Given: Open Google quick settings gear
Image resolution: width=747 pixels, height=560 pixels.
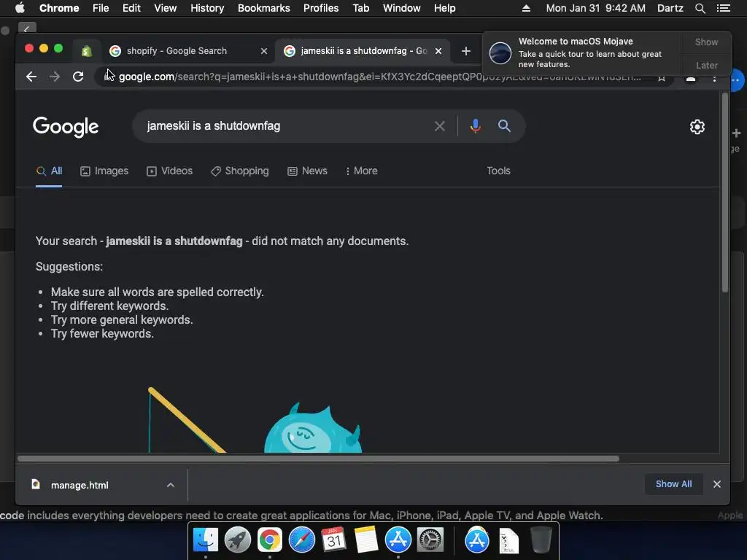Looking at the screenshot, I should pos(697,127).
